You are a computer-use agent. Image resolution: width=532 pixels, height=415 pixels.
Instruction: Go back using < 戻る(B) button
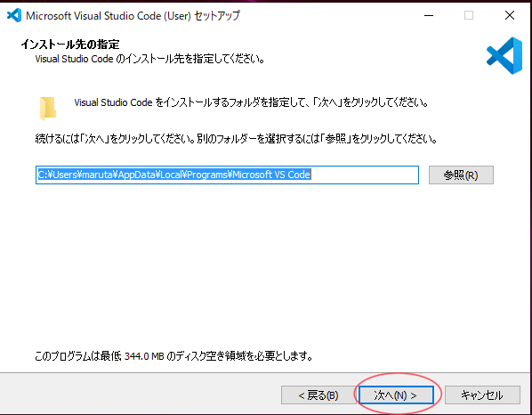click(318, 395)
